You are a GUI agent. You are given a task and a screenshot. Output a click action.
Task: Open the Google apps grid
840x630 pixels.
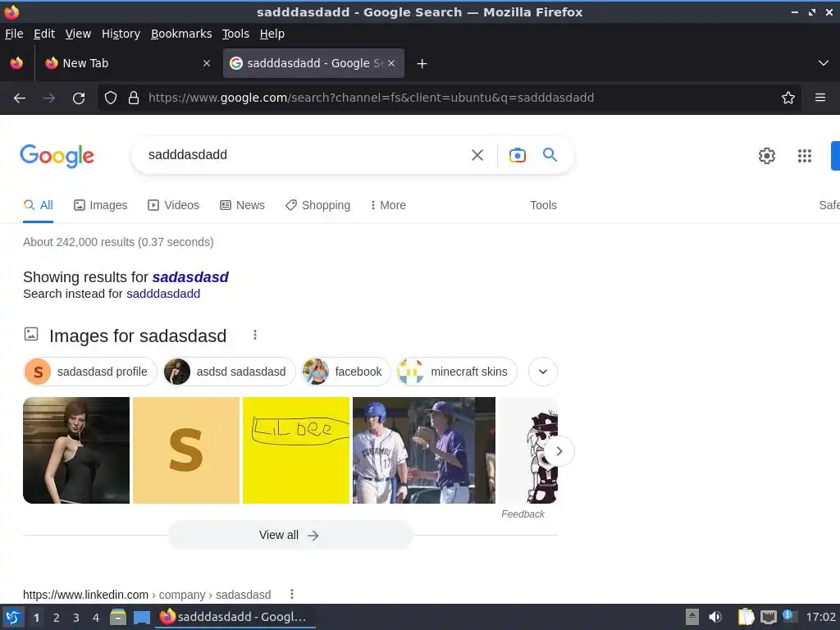805,156
